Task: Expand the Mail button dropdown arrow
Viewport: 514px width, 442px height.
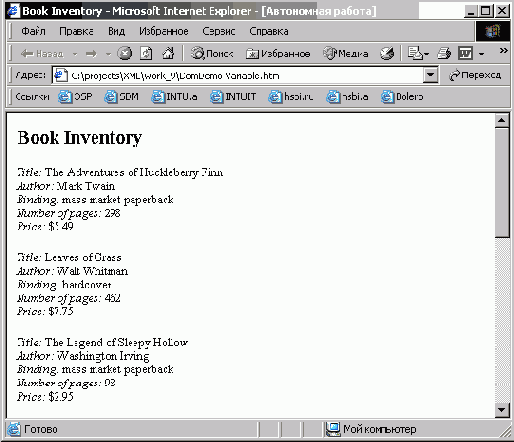Action: pos(426,54)
